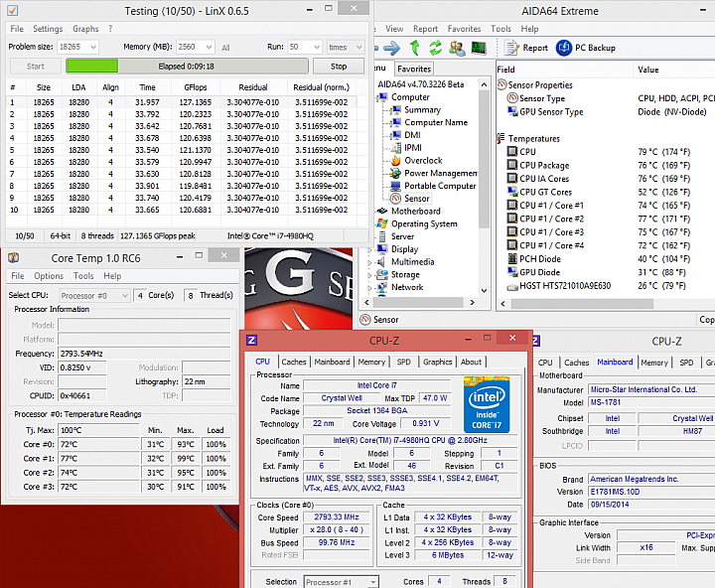Screen dimensions: 715x588
Task: Click the Core Temp title bar icon
Action: [13, 257]
